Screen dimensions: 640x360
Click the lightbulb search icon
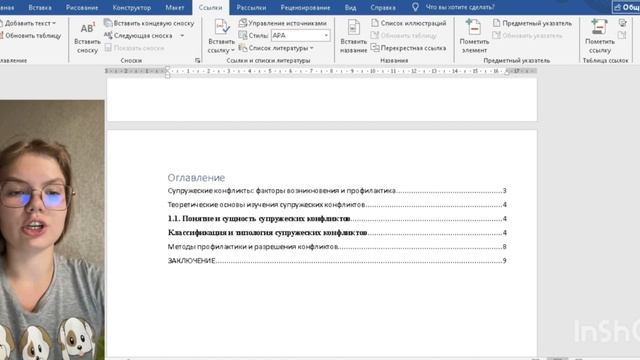[x=415, y=7]
